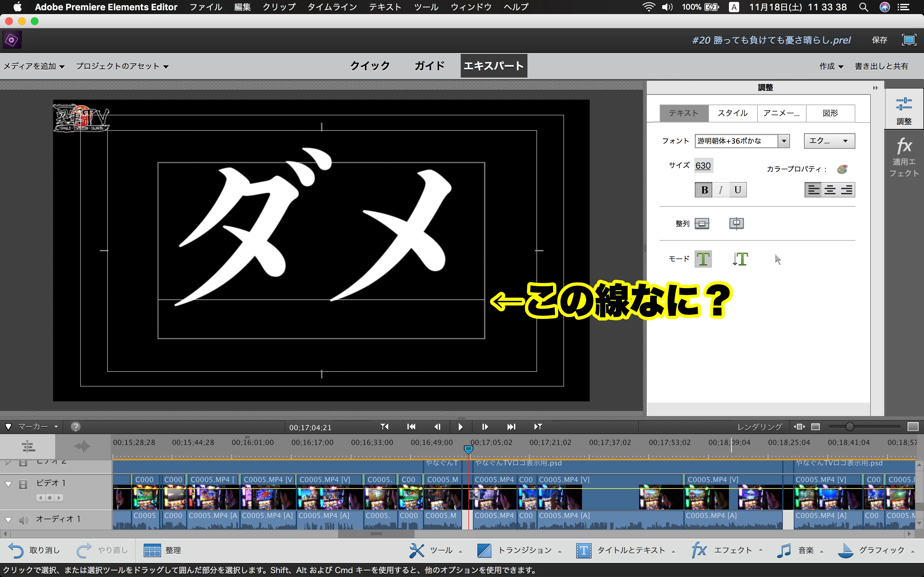This screenshot has width=924, height=577.
Task: Open the Timeline menu in the menu bar
Action: point(332,7)
